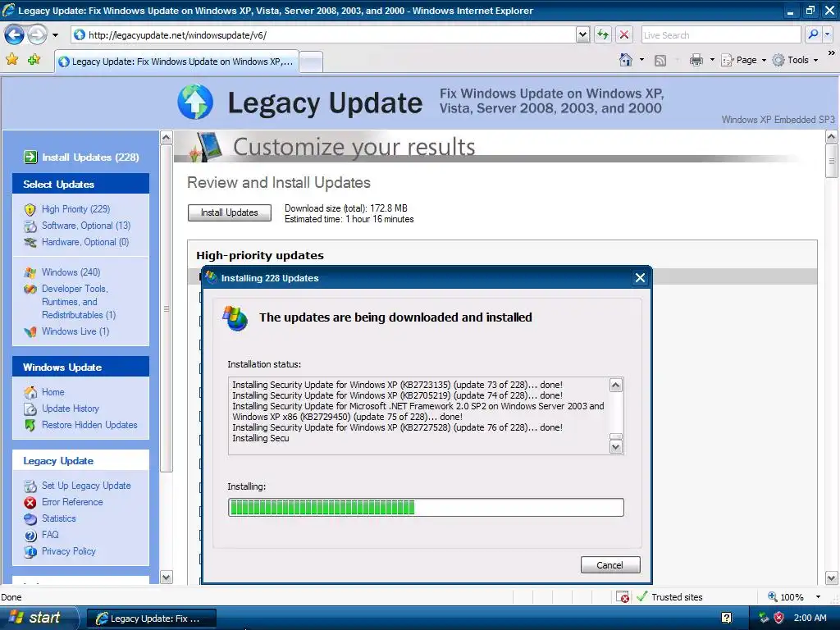Open the recent pages dropdown arrow
840x630 pixels.
click(x=55, y=35)
